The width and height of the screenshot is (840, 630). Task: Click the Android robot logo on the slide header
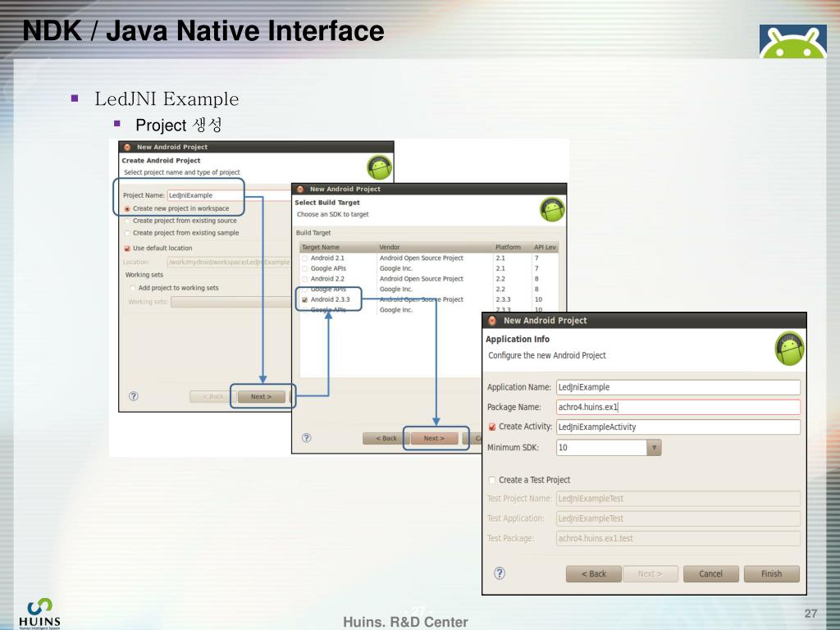[792, 41]
